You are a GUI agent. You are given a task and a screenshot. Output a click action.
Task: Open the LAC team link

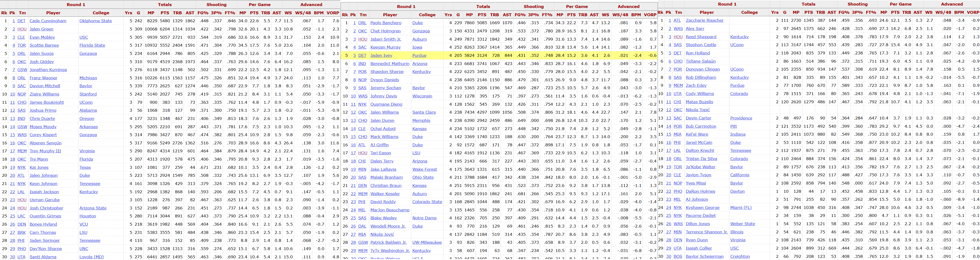point(22,216)
